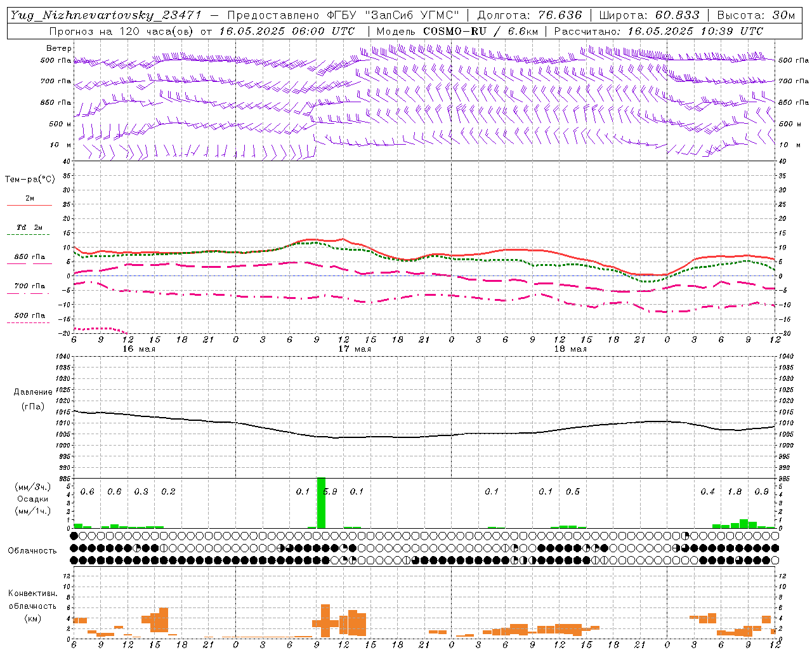Click the Модель COSMO-RU / 6.6км label

click(x=457, y=31)
